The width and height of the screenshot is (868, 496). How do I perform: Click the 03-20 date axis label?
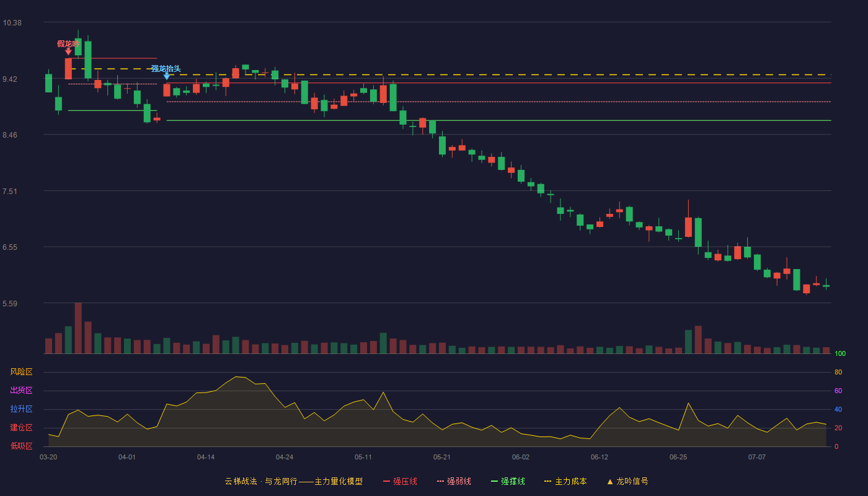(48, 457)
